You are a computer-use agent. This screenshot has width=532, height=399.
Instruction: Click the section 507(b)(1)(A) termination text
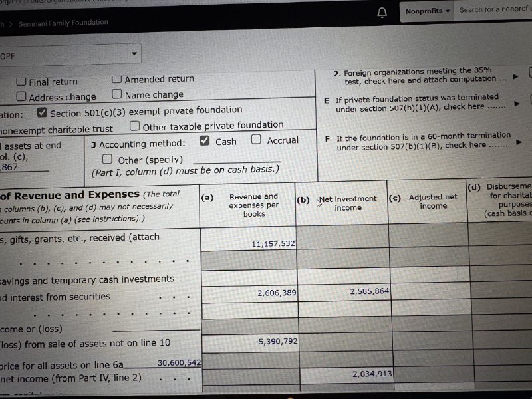pos(417,103)
